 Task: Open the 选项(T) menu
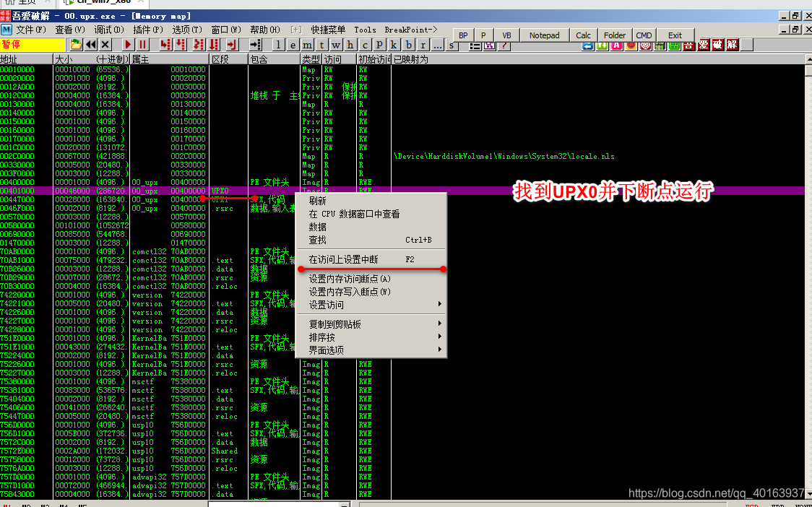(x=187, y=30)
